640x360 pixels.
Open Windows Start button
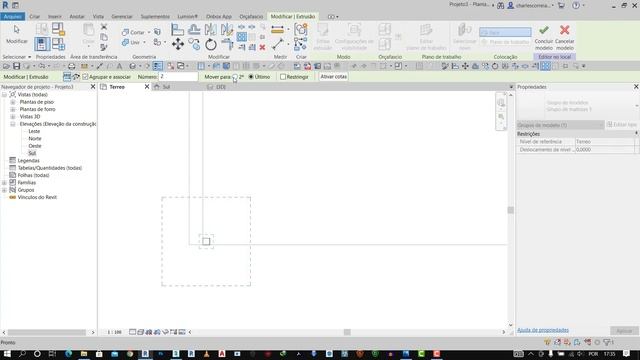7,354
